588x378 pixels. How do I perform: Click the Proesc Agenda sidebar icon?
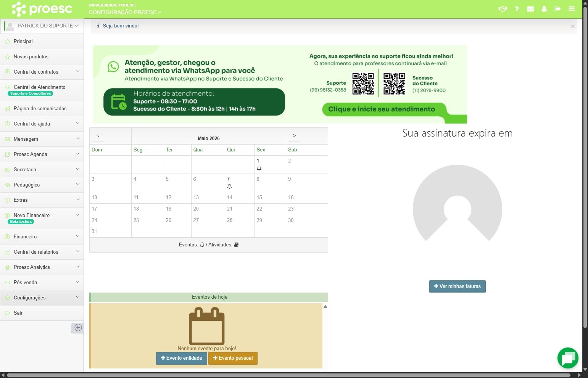(x=7, y=154)
